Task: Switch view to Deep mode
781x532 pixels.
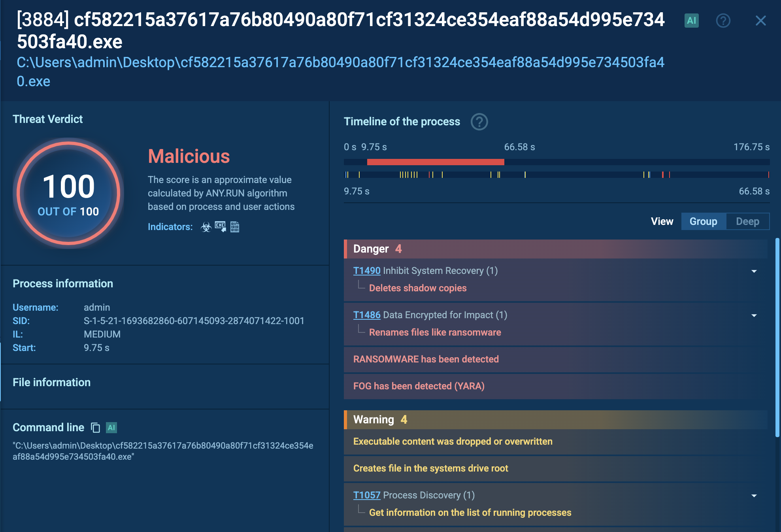Action: [747, 221]
